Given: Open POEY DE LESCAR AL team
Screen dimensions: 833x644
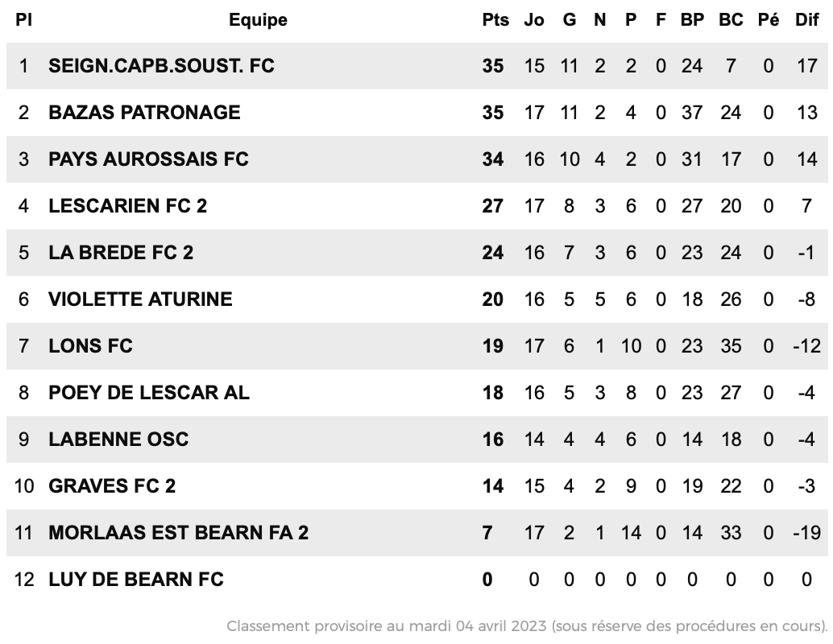Looking at the screenshot, I should [149, 393].
